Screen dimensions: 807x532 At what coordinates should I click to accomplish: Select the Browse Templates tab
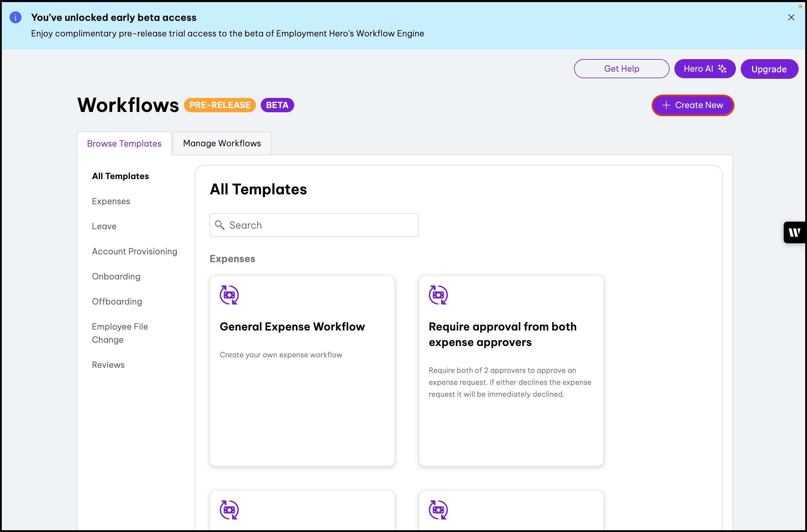[x=124, y=144]
